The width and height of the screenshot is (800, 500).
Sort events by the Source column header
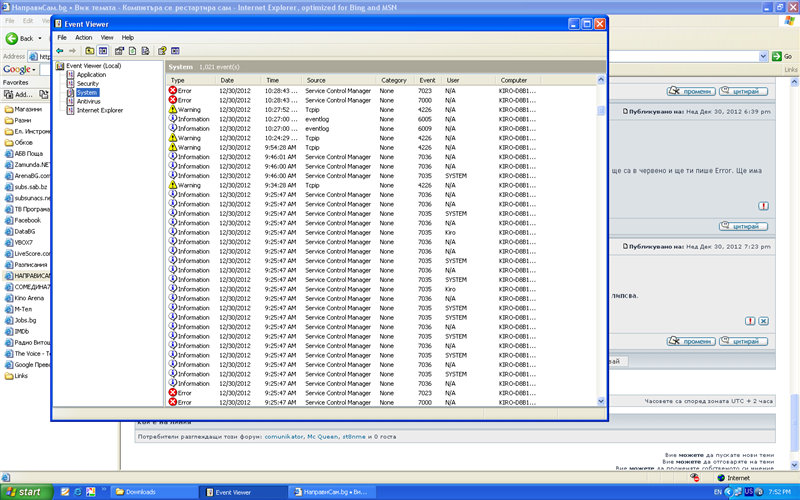(x=316, y=80)
